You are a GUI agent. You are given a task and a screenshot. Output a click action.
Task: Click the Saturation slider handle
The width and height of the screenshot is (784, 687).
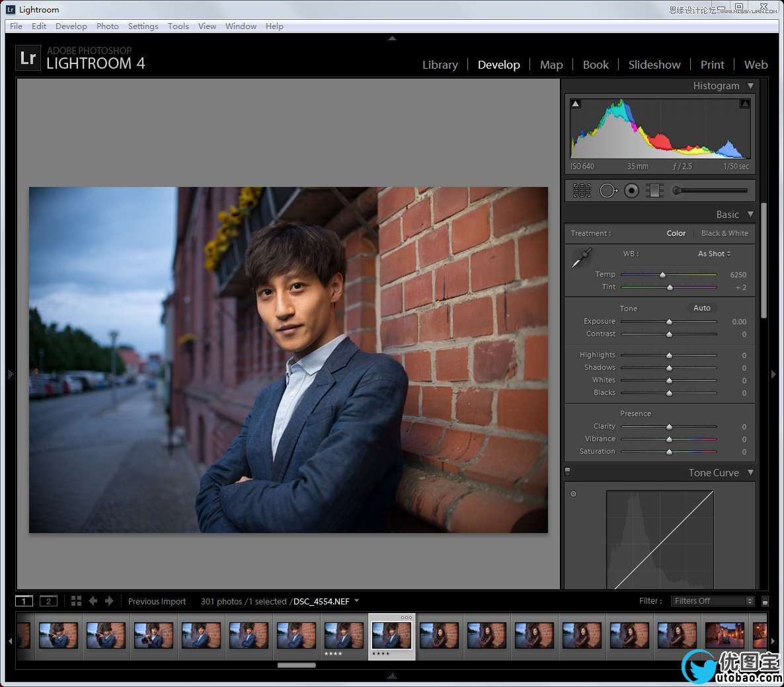pyautogui.click(x=669, y=452)
